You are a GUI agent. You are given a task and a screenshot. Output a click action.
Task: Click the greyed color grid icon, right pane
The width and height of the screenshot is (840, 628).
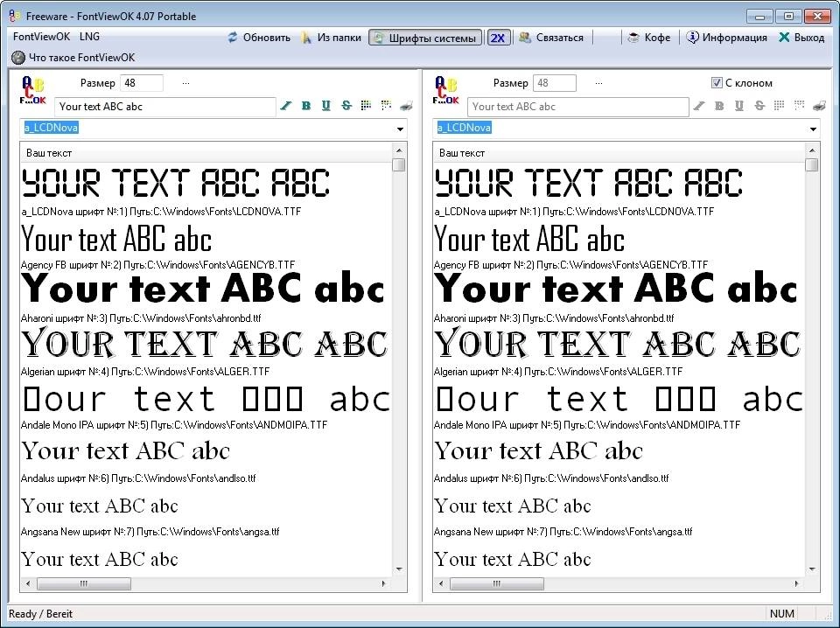coord(779,106)
